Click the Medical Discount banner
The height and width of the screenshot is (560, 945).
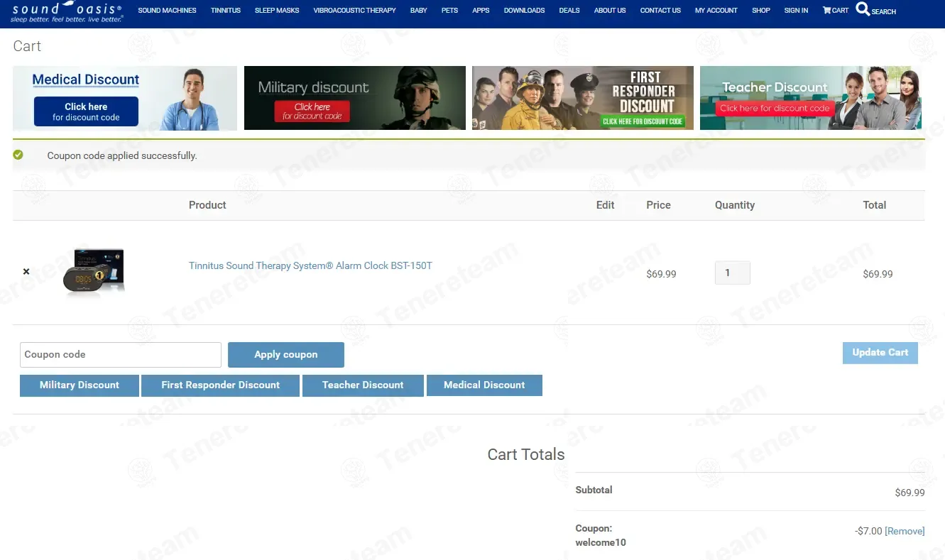coord(125,98)
